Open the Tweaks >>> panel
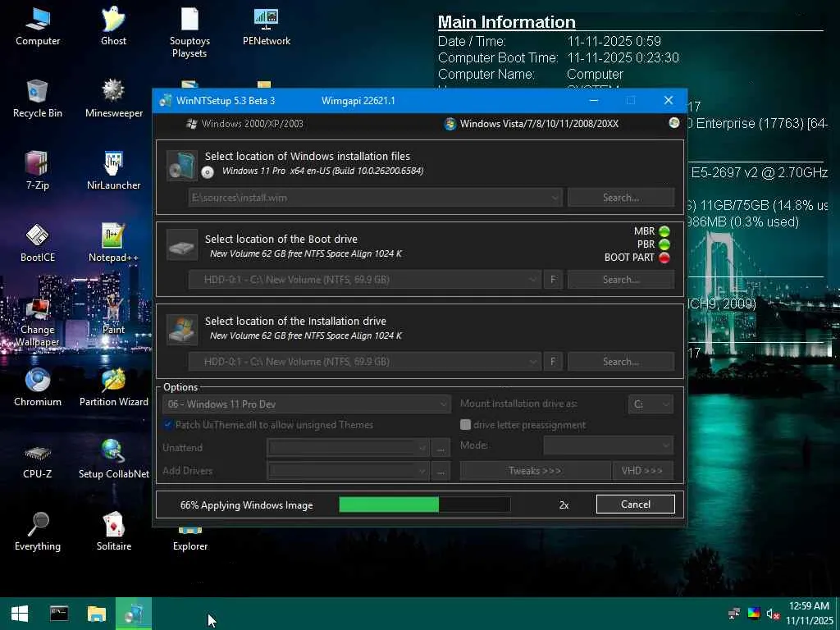 535,471
